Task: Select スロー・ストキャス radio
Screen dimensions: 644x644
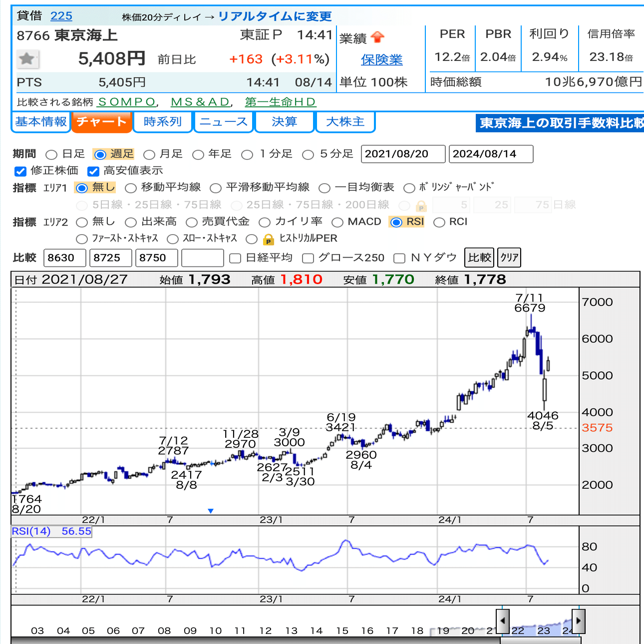Action: point(173,239)
